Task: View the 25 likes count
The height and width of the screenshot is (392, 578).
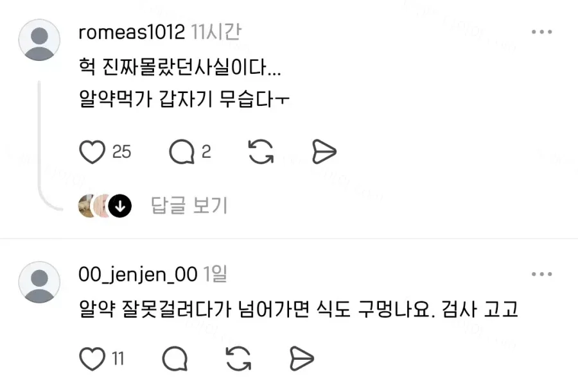Action: point(121,152)
